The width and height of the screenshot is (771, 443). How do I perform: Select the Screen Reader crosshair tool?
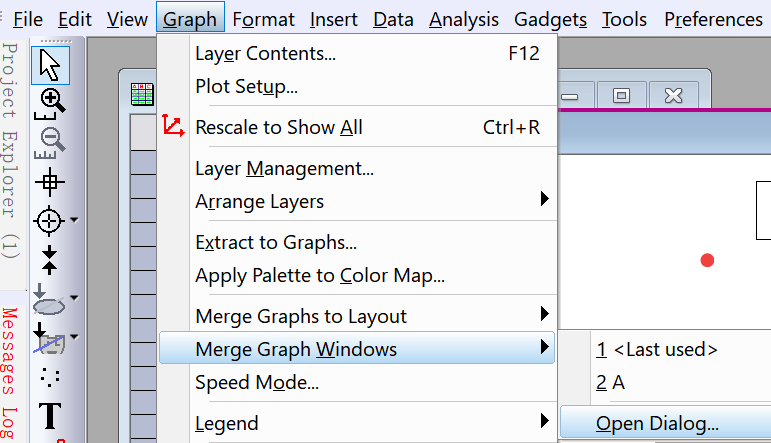[50, 181]
